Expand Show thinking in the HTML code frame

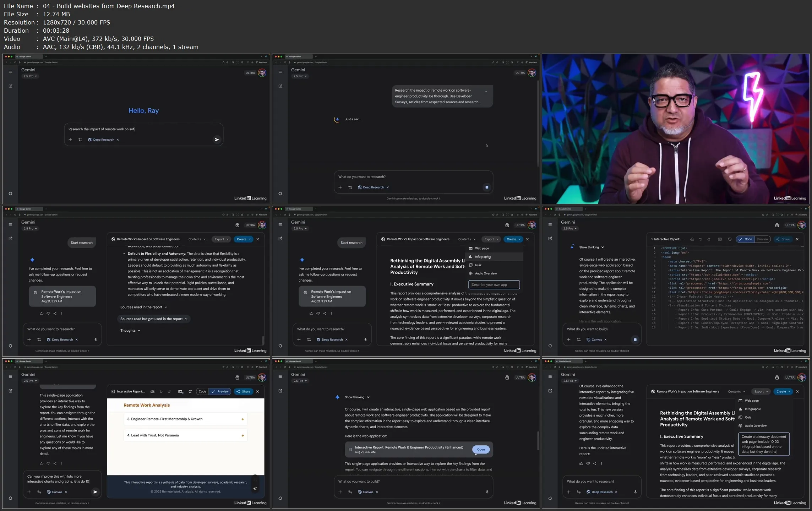click(592, 247)
